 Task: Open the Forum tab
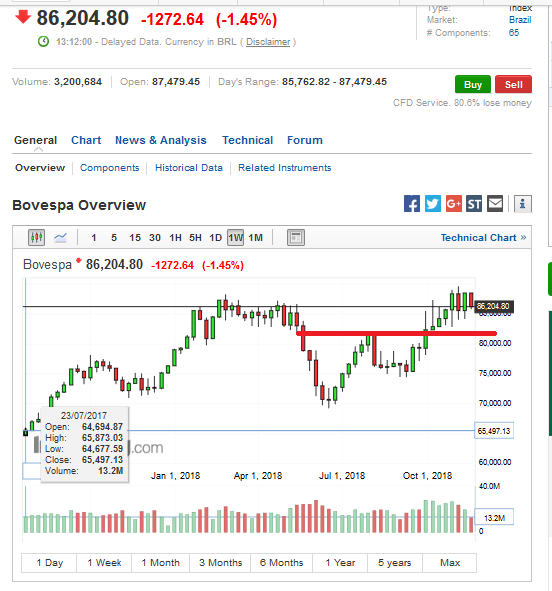[x=305, y=140]
